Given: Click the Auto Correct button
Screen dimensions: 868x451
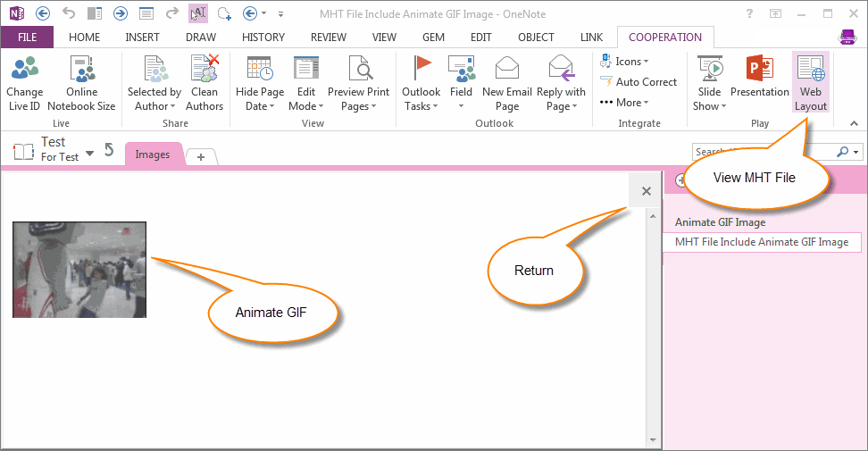Looking at the screenshot, I should (x=638, y=82).
